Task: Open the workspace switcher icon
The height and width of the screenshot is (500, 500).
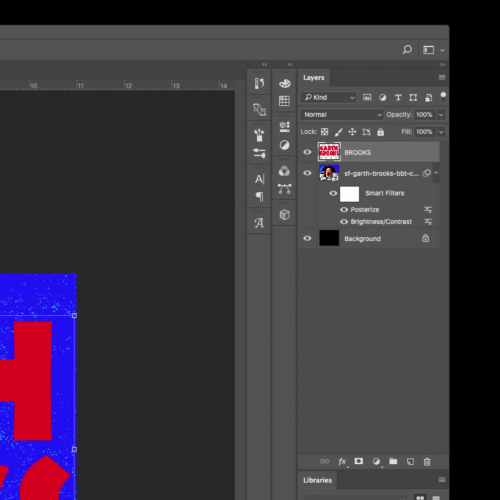Action: coord(429,50)
